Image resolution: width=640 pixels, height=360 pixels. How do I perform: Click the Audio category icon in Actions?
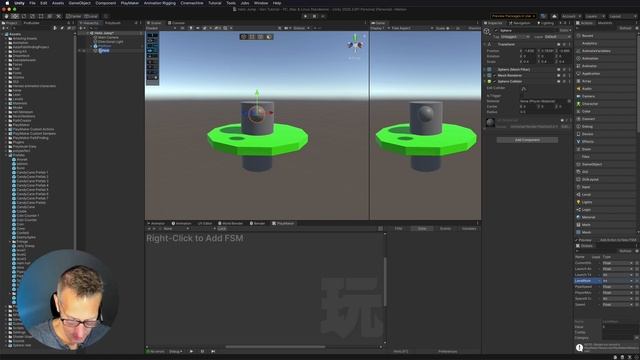pyautogui.click(x=578, y=89)
